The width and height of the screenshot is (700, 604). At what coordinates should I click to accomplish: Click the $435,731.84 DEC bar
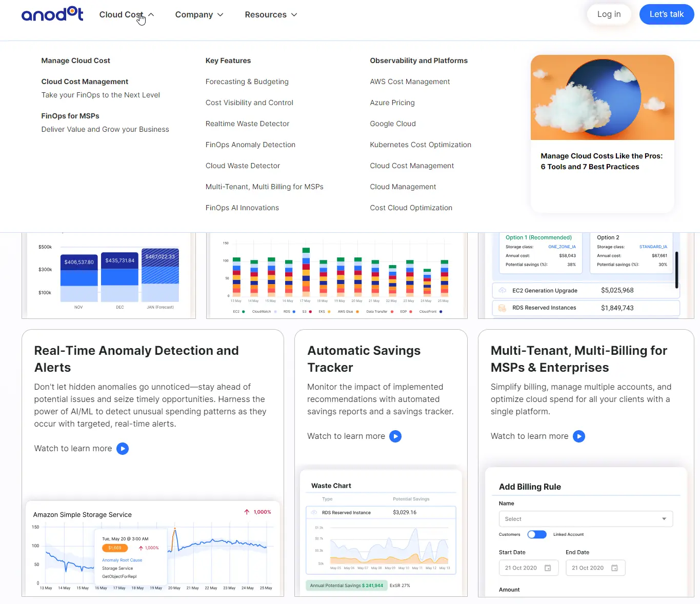coord(119,277)
